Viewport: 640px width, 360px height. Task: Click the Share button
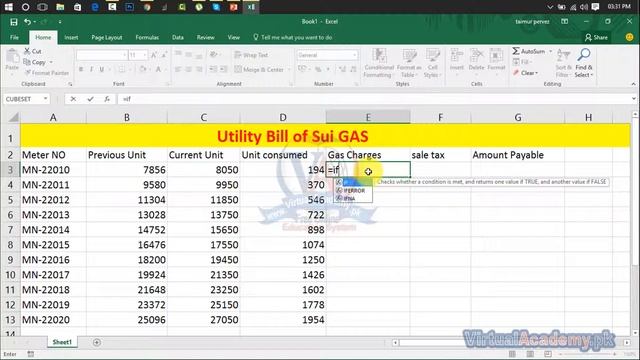596,37
